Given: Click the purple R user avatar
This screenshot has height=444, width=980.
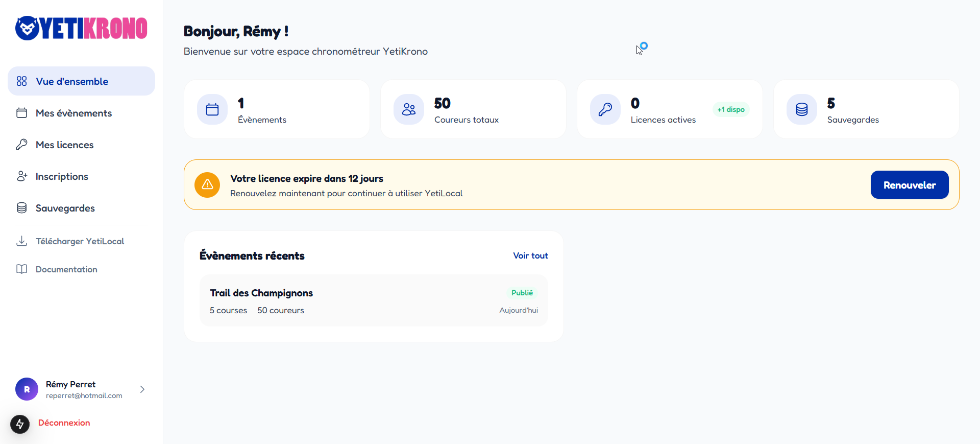Looking at the screenshot, I should 27,389.
